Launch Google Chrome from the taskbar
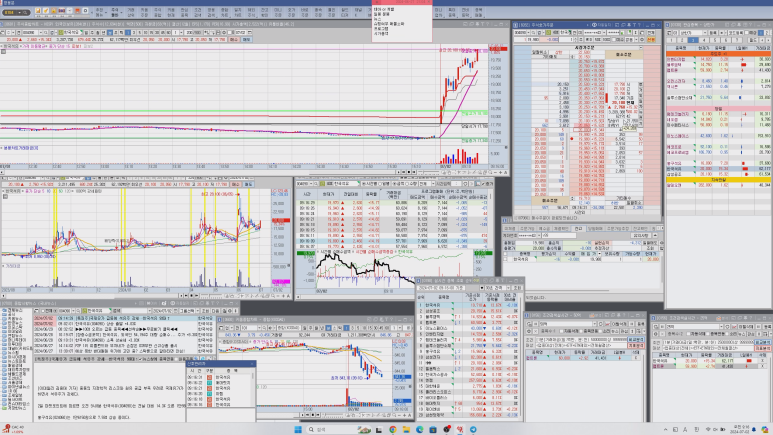The width and height of the screenshot is (773, 435). point(392,430)
